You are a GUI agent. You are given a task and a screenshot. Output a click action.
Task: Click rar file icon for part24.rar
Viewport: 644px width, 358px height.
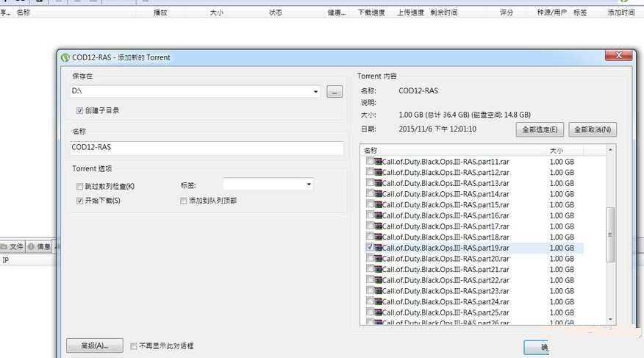coord(379,301)
